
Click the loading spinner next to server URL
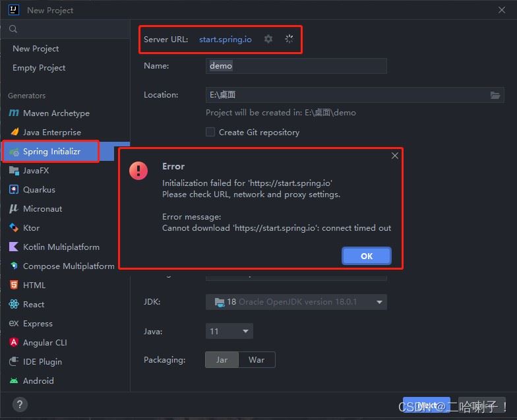289,39
